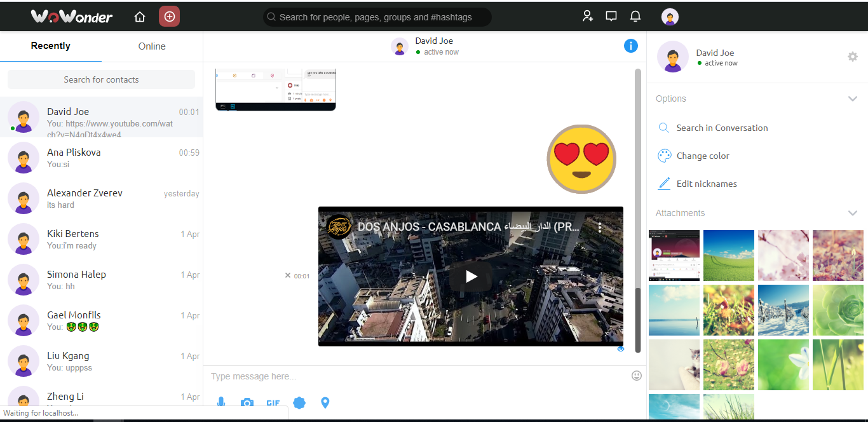Click the WoWonder logo
Viewport: 868px width, 422px height.
72,17
